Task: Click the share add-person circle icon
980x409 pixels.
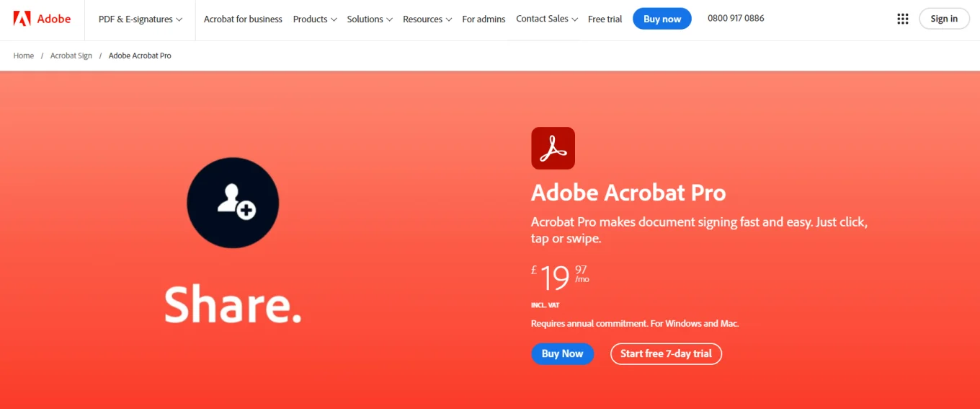Action: click(233, 203)
